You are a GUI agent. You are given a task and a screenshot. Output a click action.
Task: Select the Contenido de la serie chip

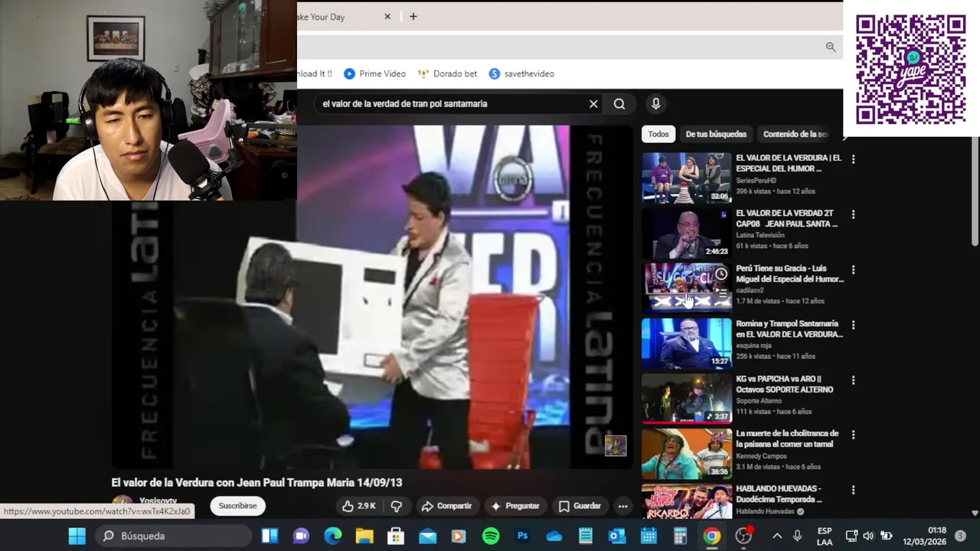[x=795, y=134]
